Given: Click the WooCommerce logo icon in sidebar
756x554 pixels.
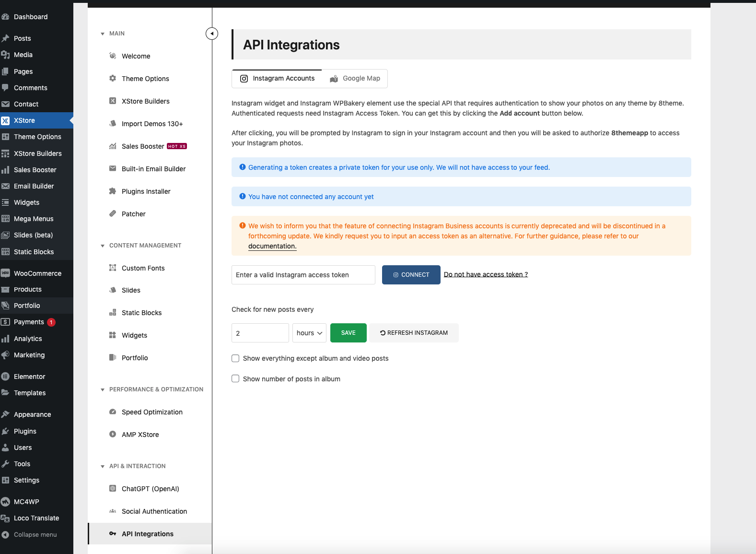Looking at the screenshot, I should pyautogui.click(x=5, y=273).
